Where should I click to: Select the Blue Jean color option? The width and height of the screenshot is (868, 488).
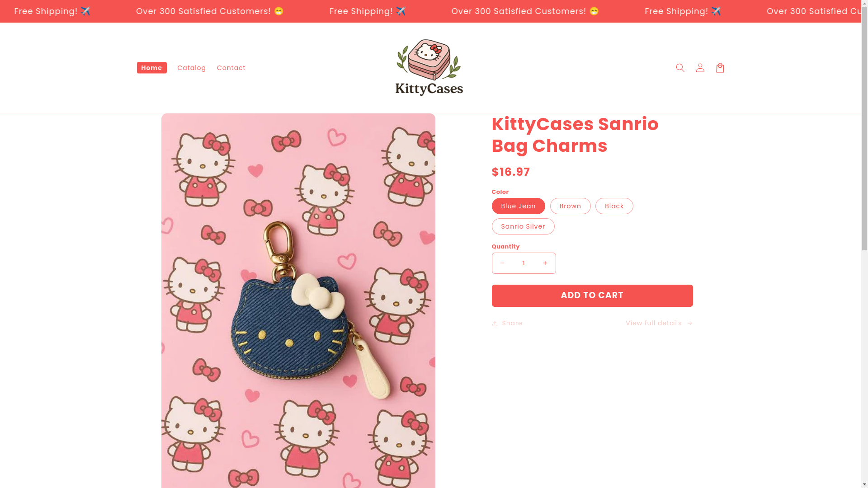tap(518, 206)
